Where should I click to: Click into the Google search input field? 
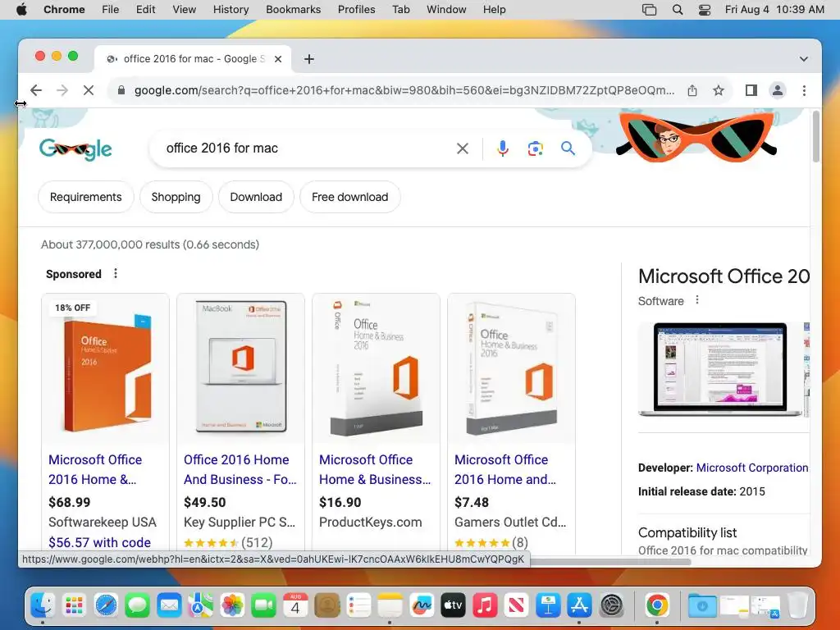(305, 148)
